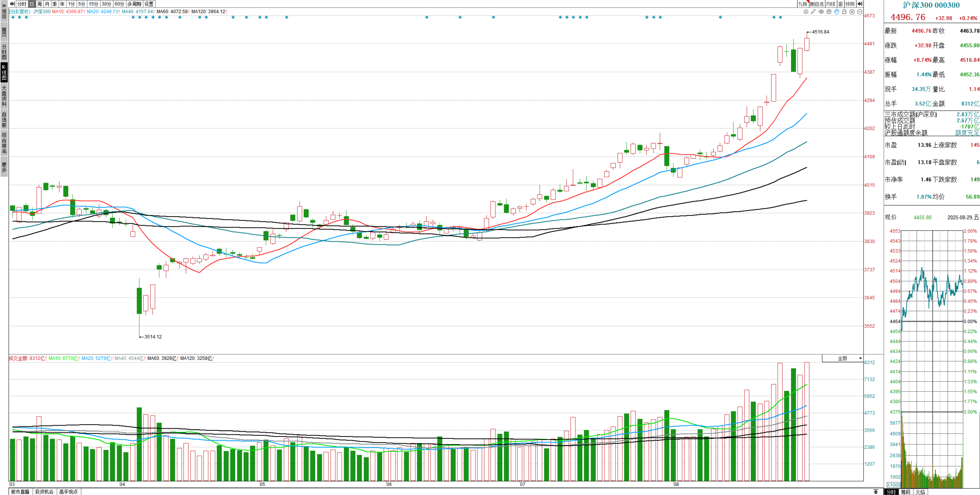The width and height of the screenshot is (980, 495).
Task: Select the drawing pen tool icon
Action: [813, 12]
